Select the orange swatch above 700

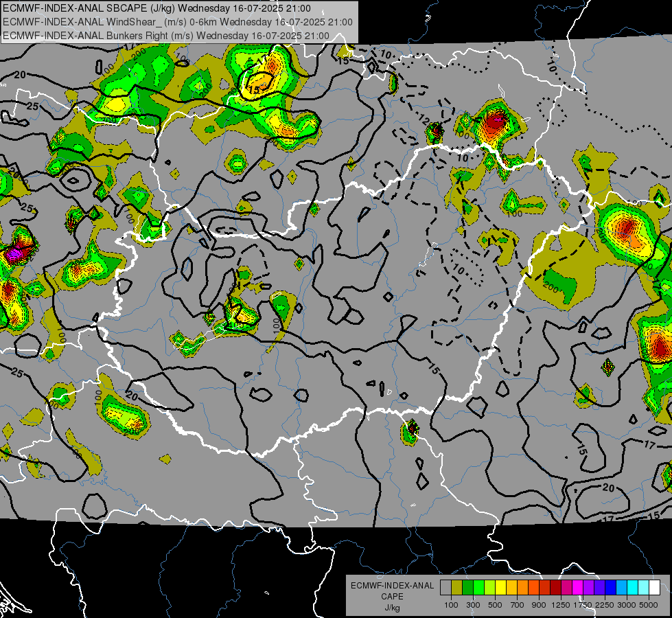point(523,588)
